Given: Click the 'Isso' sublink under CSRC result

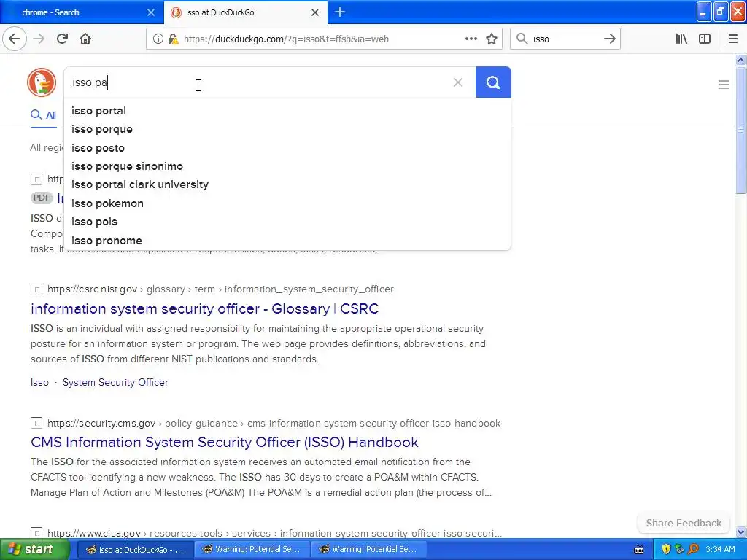Looking at the screenshot, I should pyautogui.click(x=39, y=382).
